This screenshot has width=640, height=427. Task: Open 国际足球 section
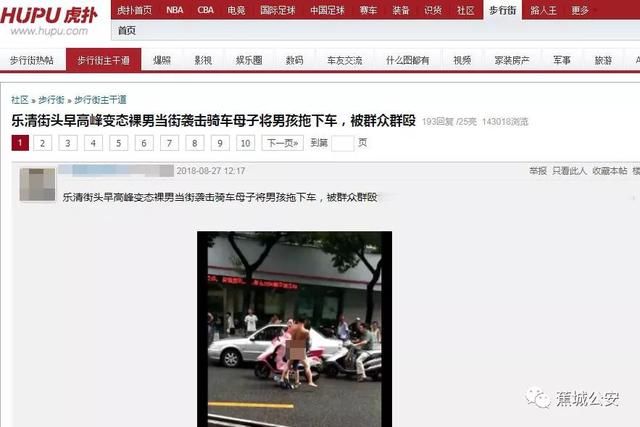click(x=278, y=10)
